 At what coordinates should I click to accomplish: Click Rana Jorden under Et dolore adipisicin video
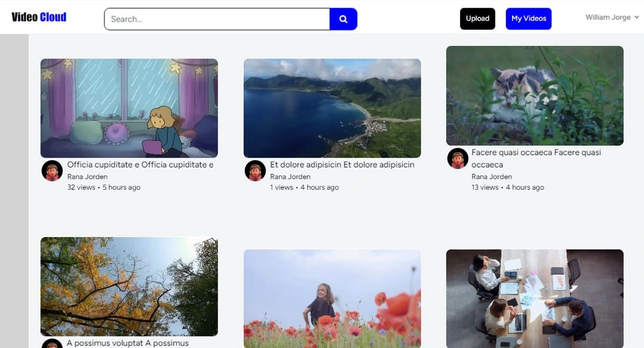[x=290, y=177]
